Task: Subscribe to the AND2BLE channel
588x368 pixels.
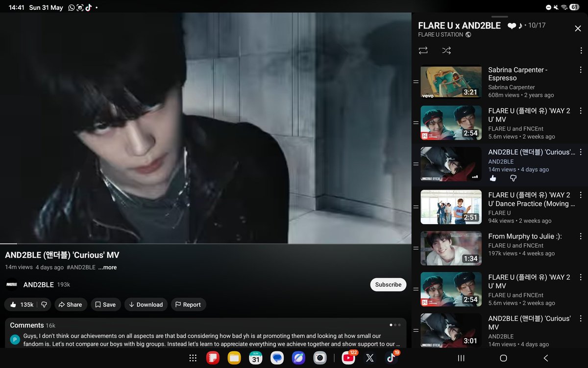Action: point(388,285)
